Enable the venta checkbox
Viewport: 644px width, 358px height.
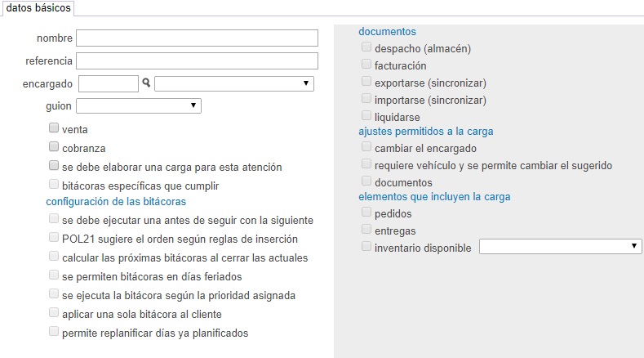54,128
